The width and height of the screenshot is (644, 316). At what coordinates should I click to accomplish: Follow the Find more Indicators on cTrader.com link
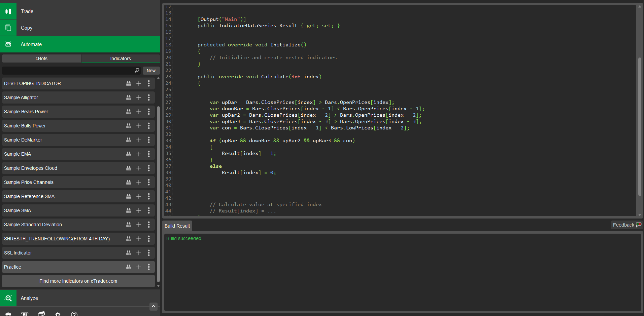(78, 281)
